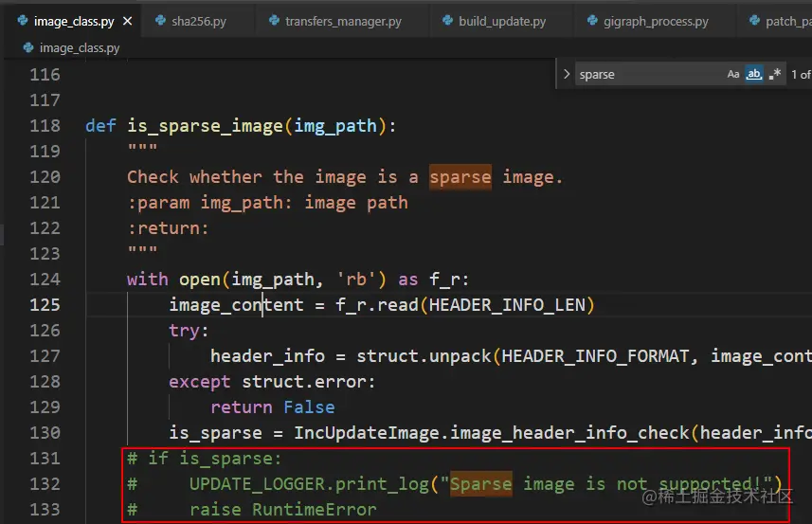The height and width of the screenshot is (524, 812).
Task: Click '# if is_sparse:' comment line
Action: tap(205, 459)
